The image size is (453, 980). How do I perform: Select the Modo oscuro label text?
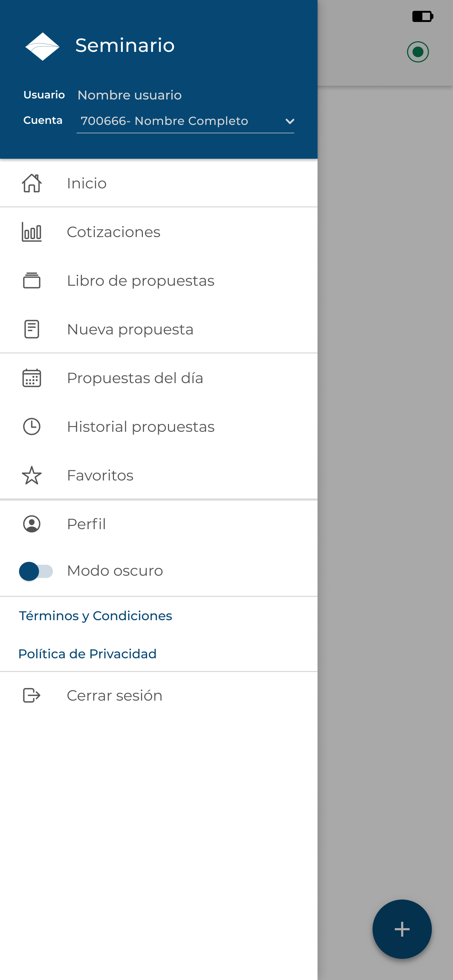(x=115, y=571)
